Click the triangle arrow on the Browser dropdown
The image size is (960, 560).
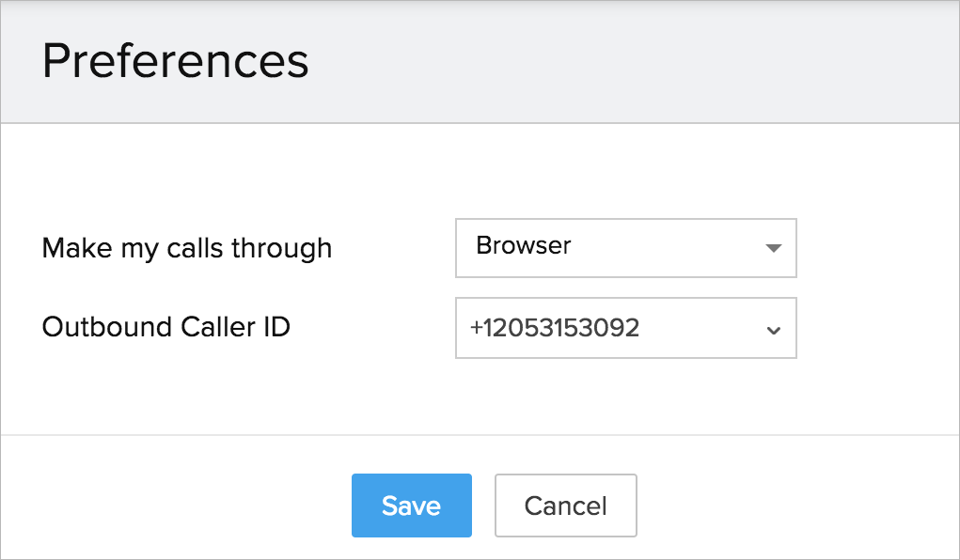coord(773,249)
